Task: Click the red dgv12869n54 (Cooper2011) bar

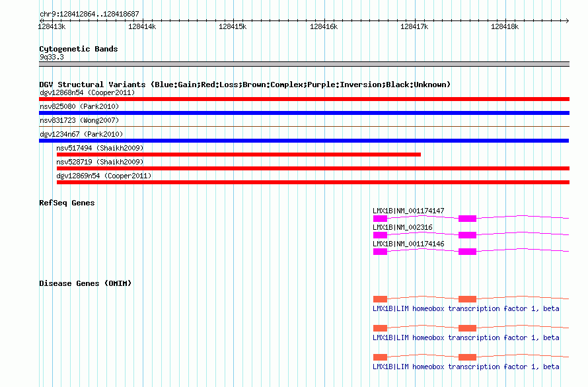Action: point(313,182)
